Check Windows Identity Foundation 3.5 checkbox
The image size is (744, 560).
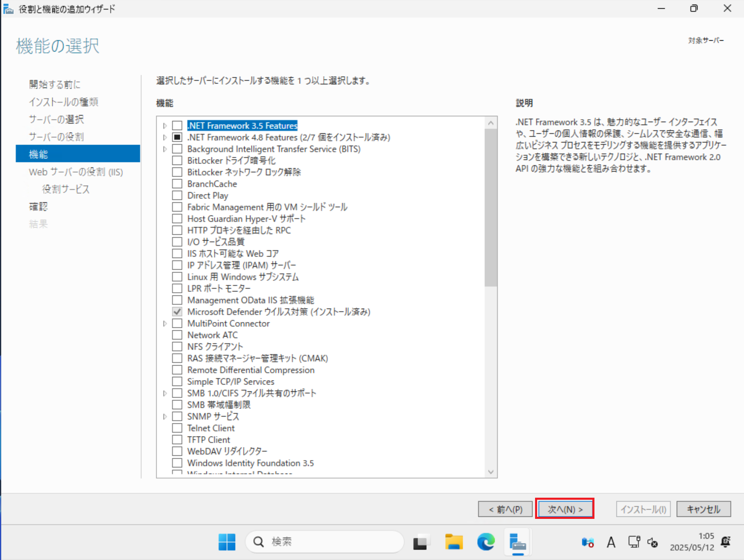click(177, 463)
